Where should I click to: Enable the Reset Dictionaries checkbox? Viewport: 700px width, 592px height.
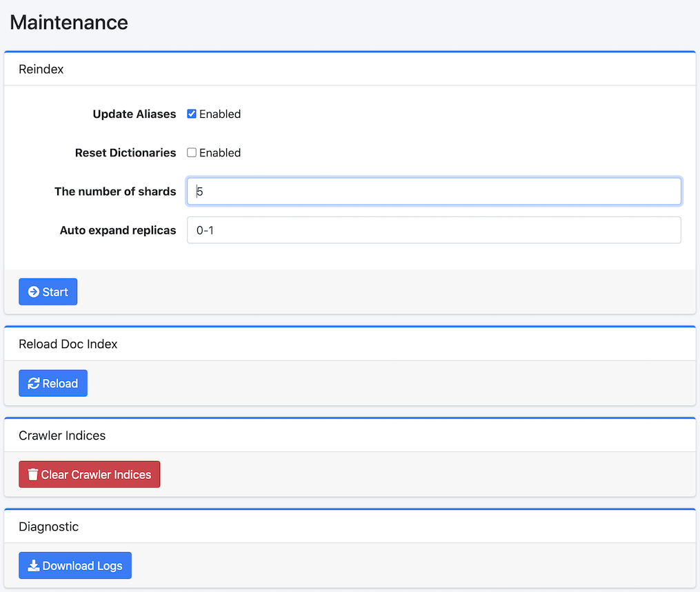[192, 153]
